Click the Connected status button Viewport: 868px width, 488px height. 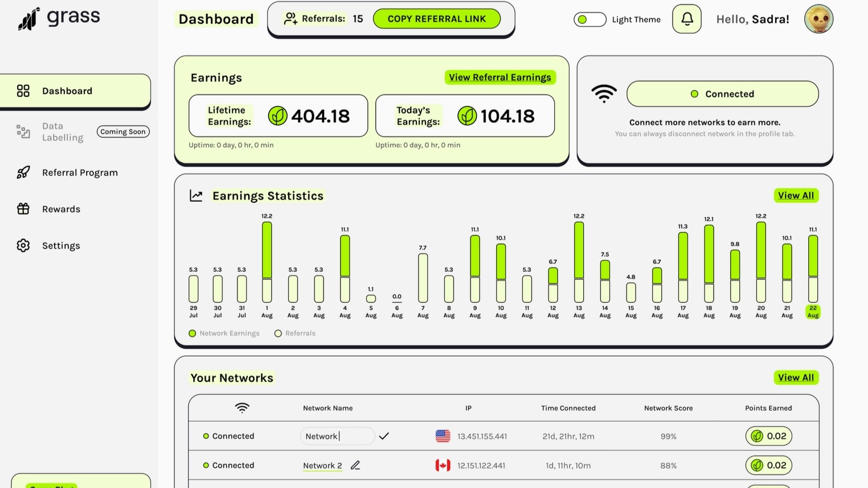[x=722, y=94]
